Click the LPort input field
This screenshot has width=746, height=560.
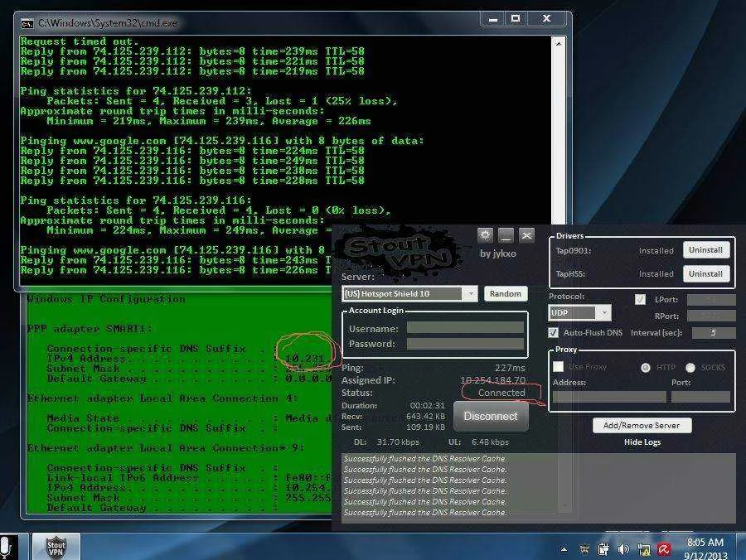point(711,300)
